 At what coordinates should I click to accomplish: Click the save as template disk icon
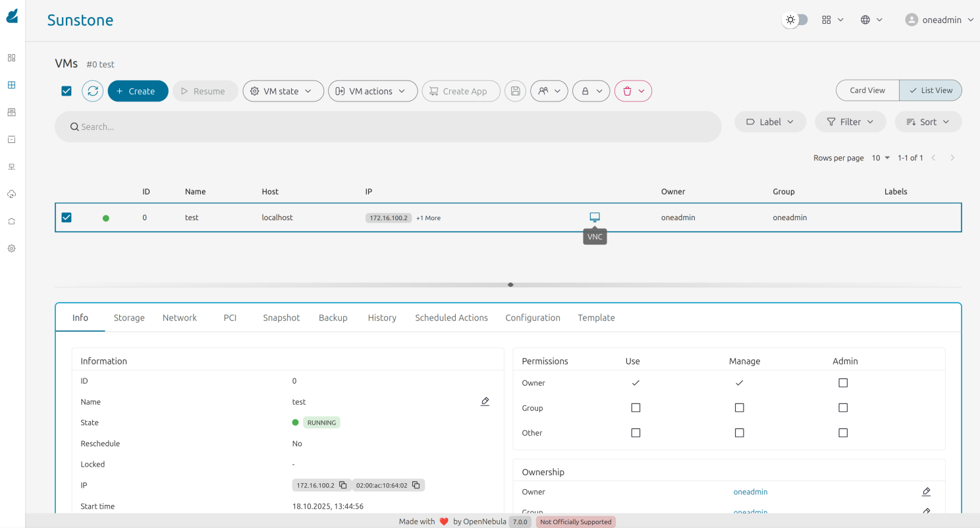515,91
